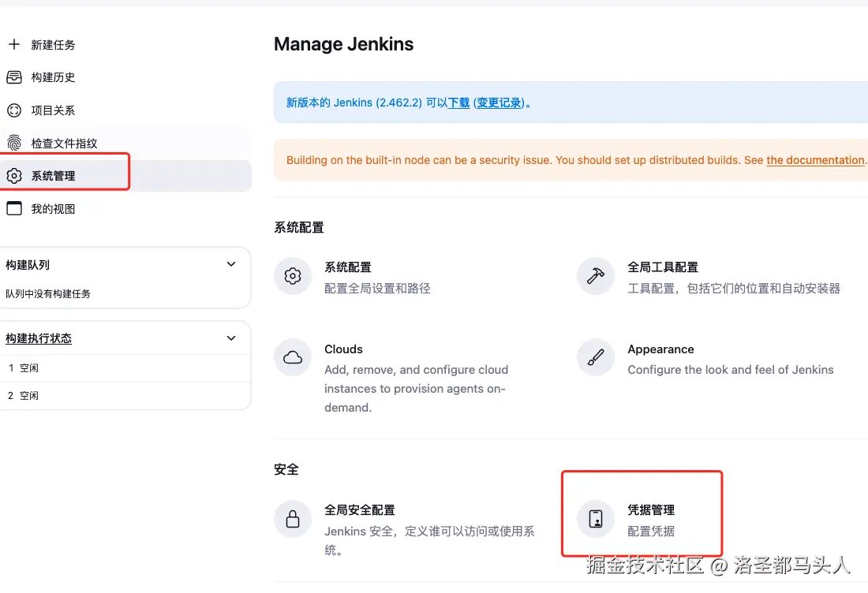Click executor row 2 空闲
Screen dimensions: 868x593
coord(125,396)
